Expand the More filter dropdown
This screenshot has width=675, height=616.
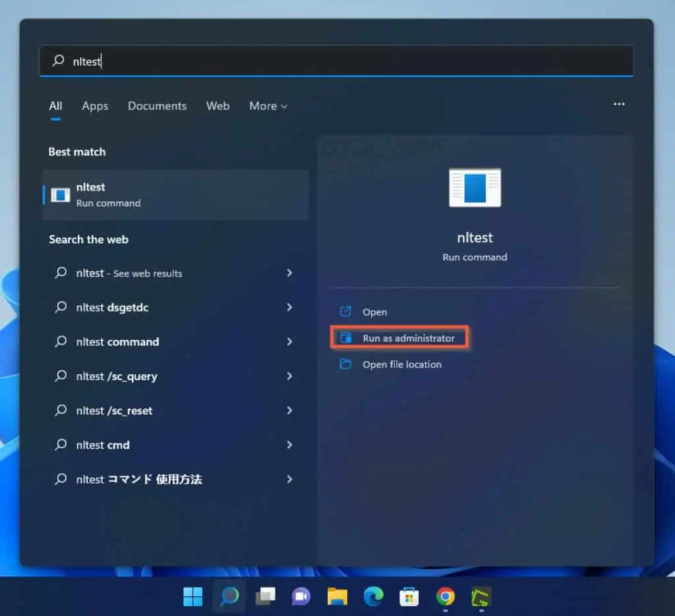(x=268, y=106)
